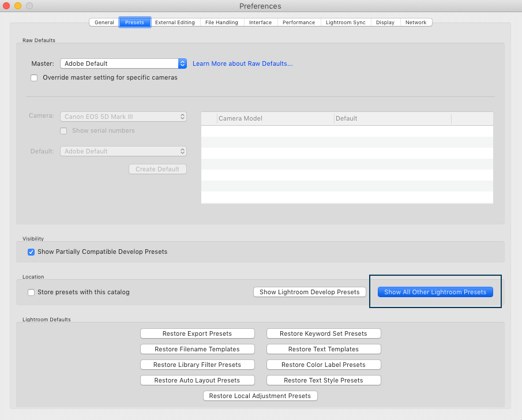The width and height of the screenshot is (522, 420).
Task: Click the Camera Model column header
Action: coord(275,118)
